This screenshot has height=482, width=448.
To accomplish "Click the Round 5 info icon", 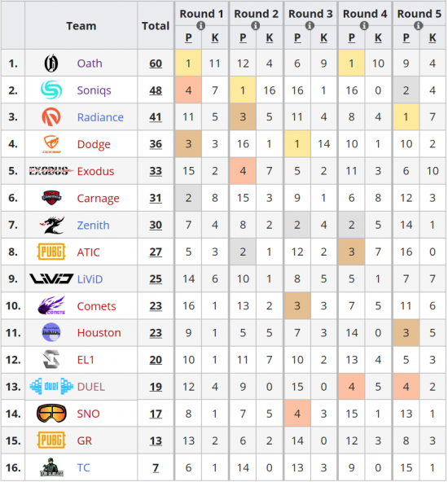I will pos(418,25).
